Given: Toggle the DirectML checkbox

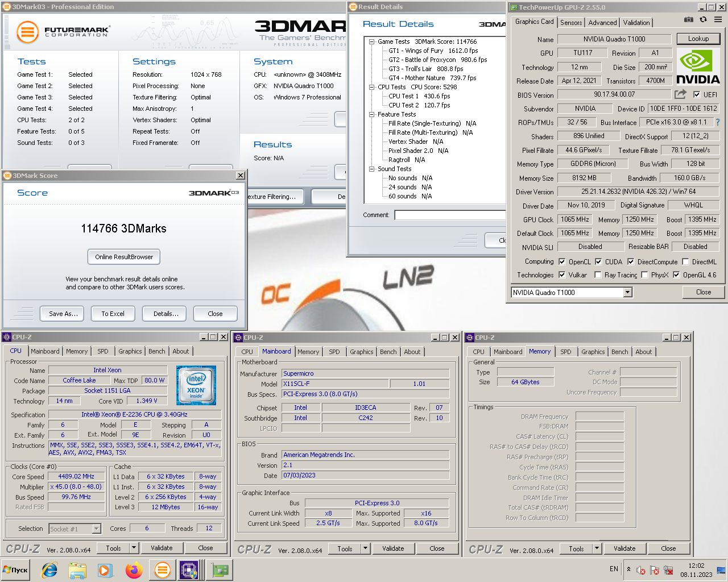Looking at the screenshot, I should [x=685, y=262].
